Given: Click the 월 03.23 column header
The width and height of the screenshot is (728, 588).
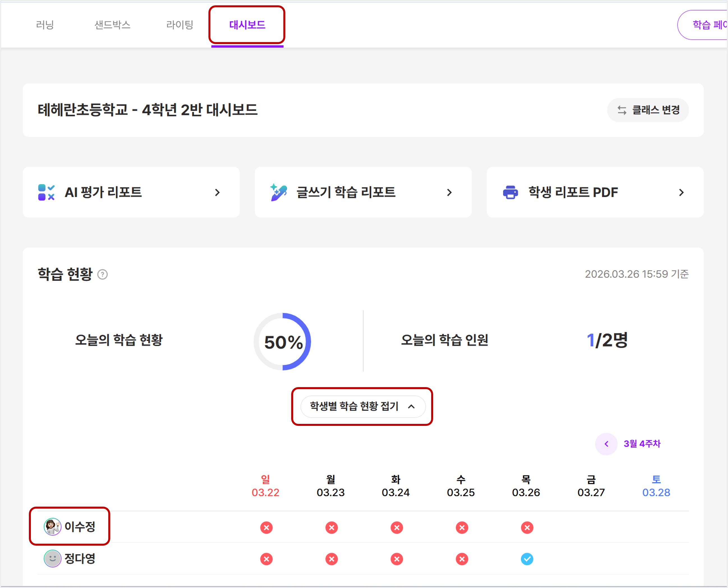Looking at the screenshot, I should click(331, 486).
